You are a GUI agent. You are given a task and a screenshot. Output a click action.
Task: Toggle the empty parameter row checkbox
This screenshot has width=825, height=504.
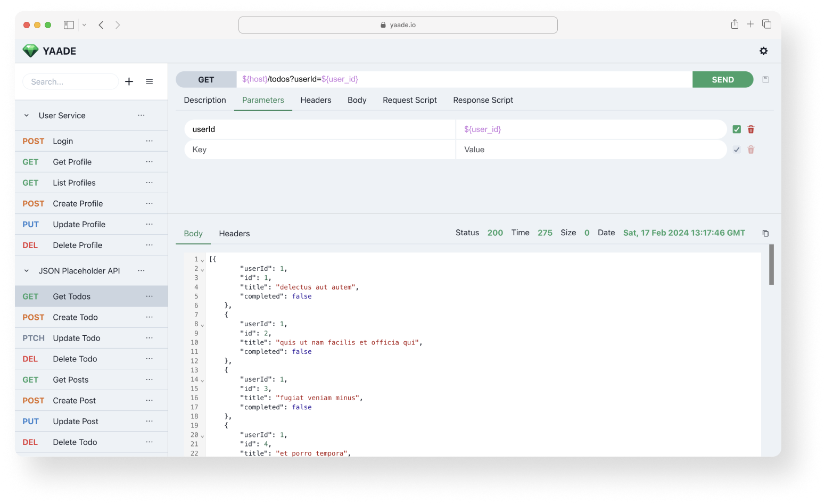tap(737, 150)
